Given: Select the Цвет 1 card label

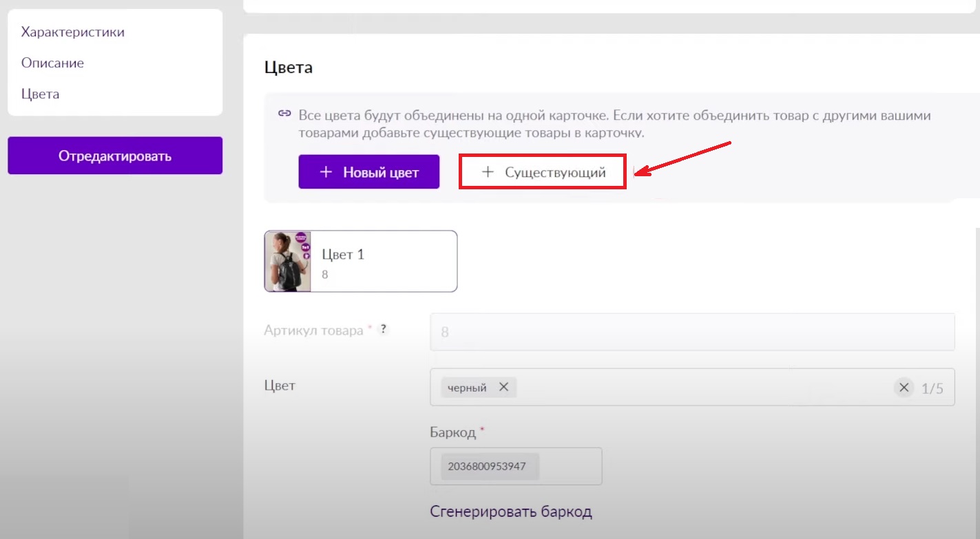Looking at the screenshot, I should tap(343, 254).
